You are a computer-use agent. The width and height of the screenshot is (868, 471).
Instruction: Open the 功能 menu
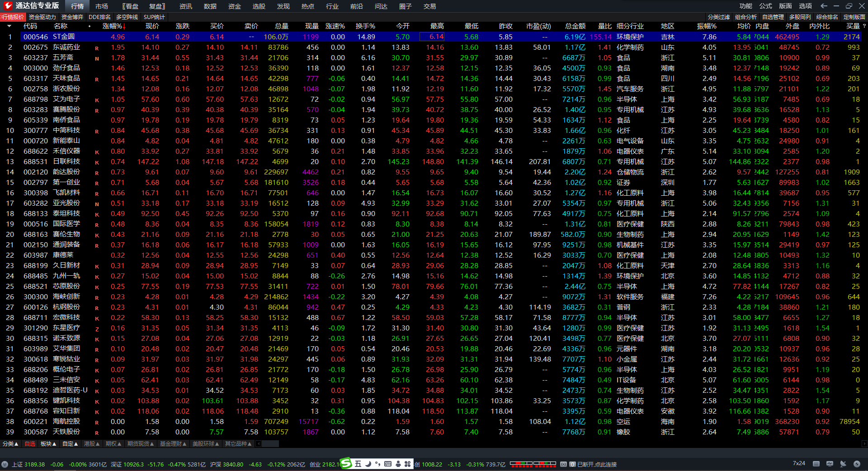click(x=745, y=6)
